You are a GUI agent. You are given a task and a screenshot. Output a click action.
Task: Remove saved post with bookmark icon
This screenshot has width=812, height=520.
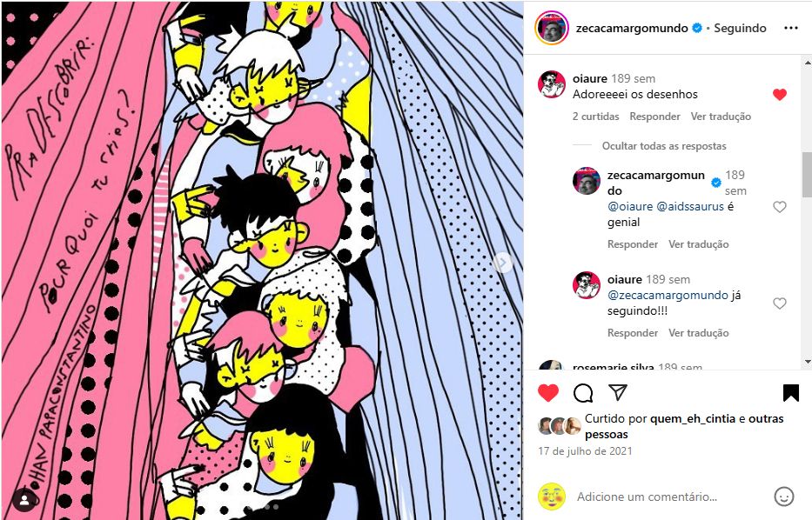click(x=791, y=393)
